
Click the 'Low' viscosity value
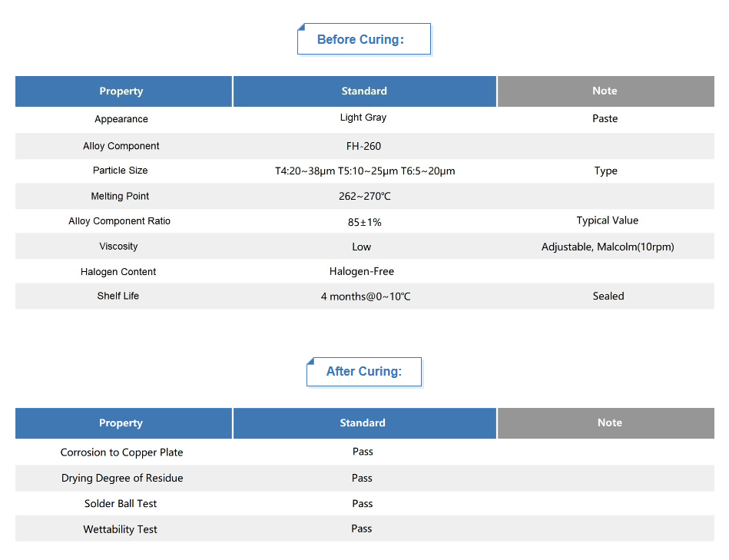coord(361,247)
